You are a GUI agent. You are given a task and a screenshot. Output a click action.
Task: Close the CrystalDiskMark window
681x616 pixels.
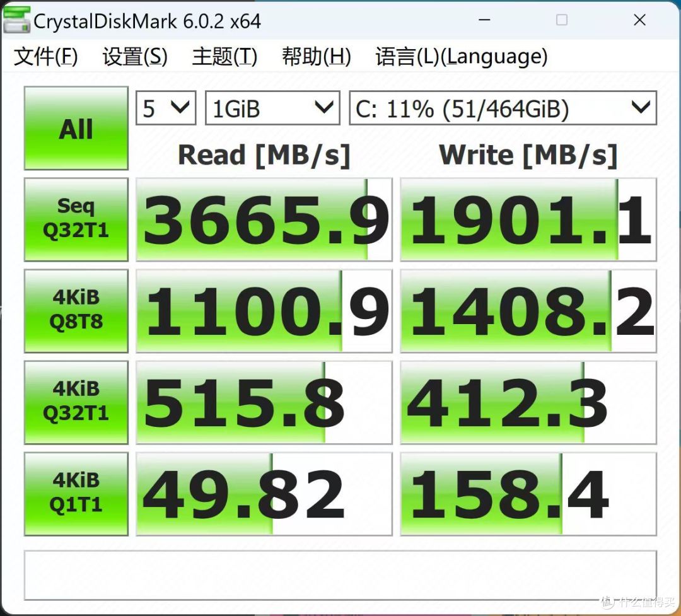pyautogui.click(x=639, y=20)
